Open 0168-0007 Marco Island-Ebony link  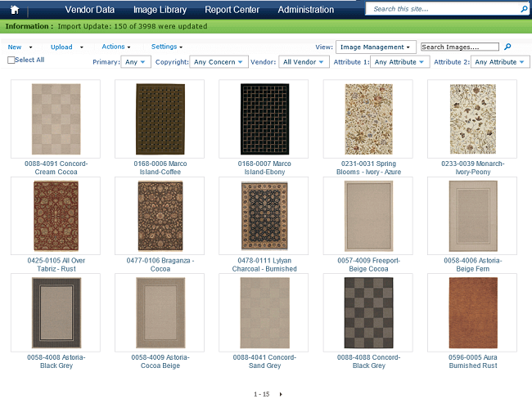click(264, 168)
